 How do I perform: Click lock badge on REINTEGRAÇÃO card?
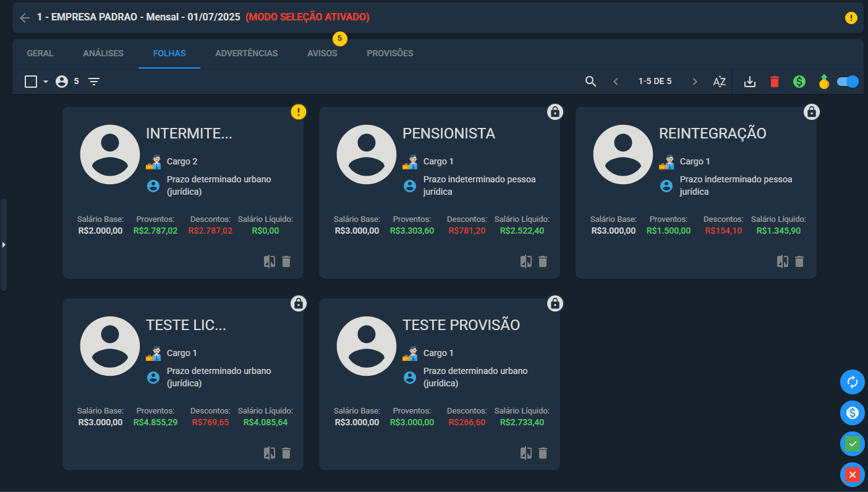point(812,112)
